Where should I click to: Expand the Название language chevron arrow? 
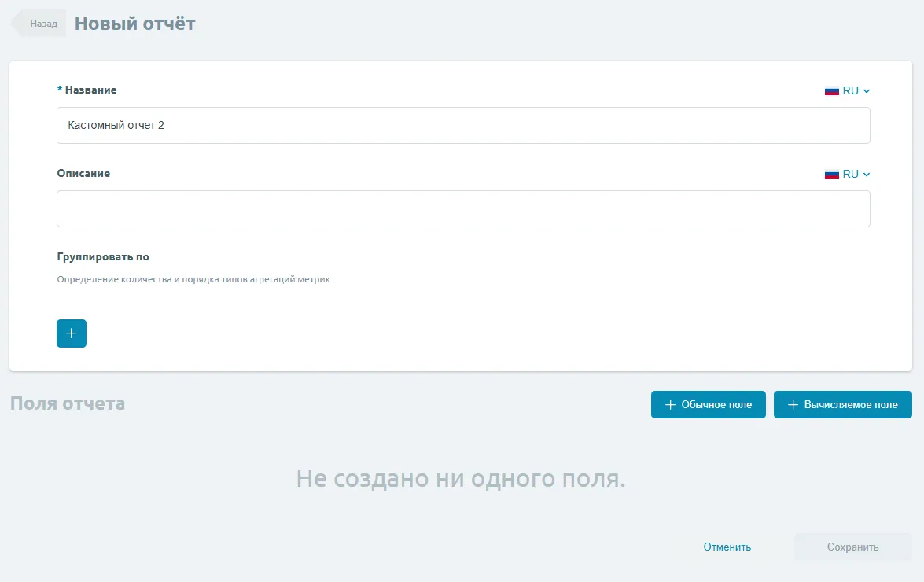pos(867,91)
